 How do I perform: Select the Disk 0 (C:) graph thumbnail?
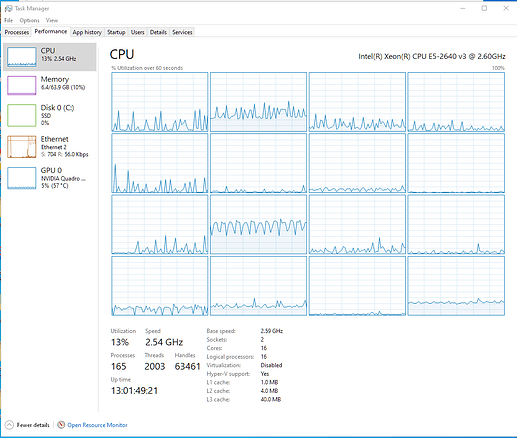[x=22, y=115]
